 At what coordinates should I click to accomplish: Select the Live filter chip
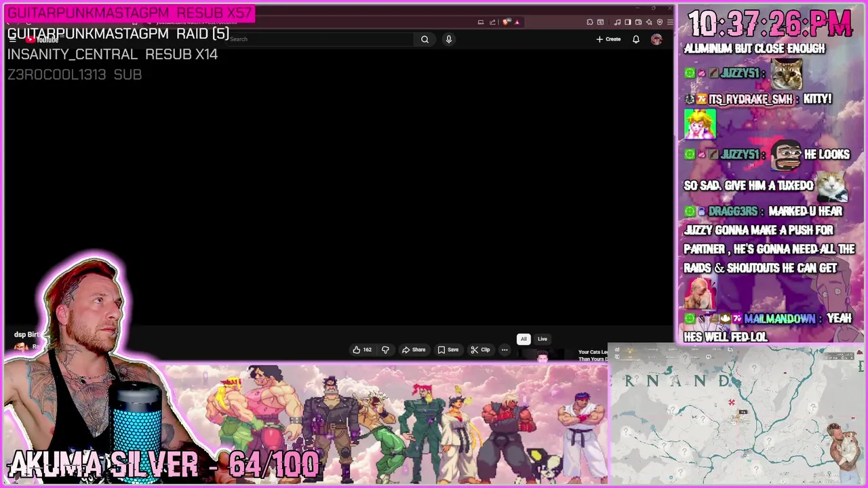coord(542,339)
